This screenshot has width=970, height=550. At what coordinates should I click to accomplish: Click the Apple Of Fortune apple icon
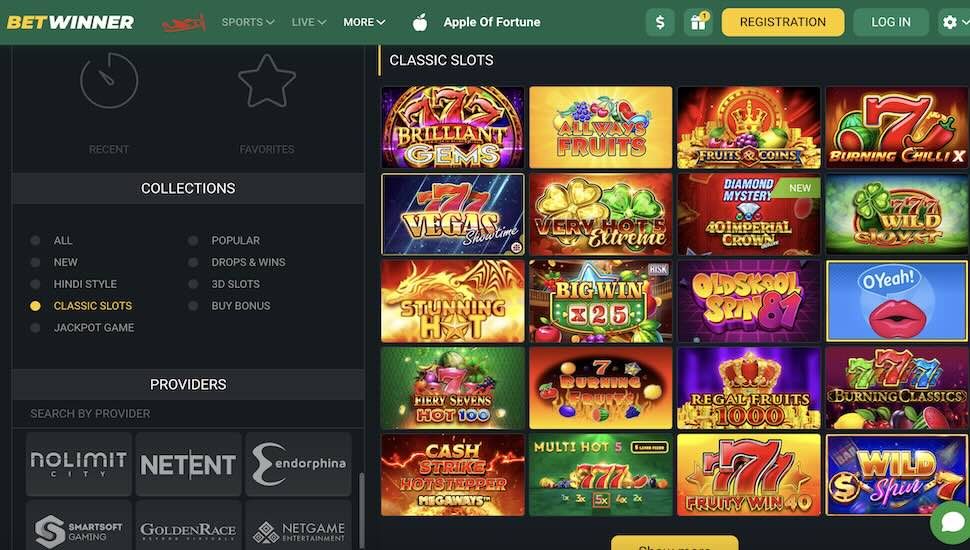click(420, 22)
